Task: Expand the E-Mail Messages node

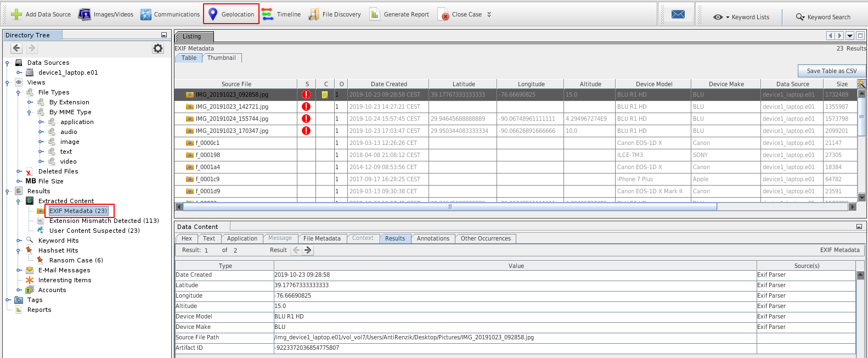Action: coord(19,270)
